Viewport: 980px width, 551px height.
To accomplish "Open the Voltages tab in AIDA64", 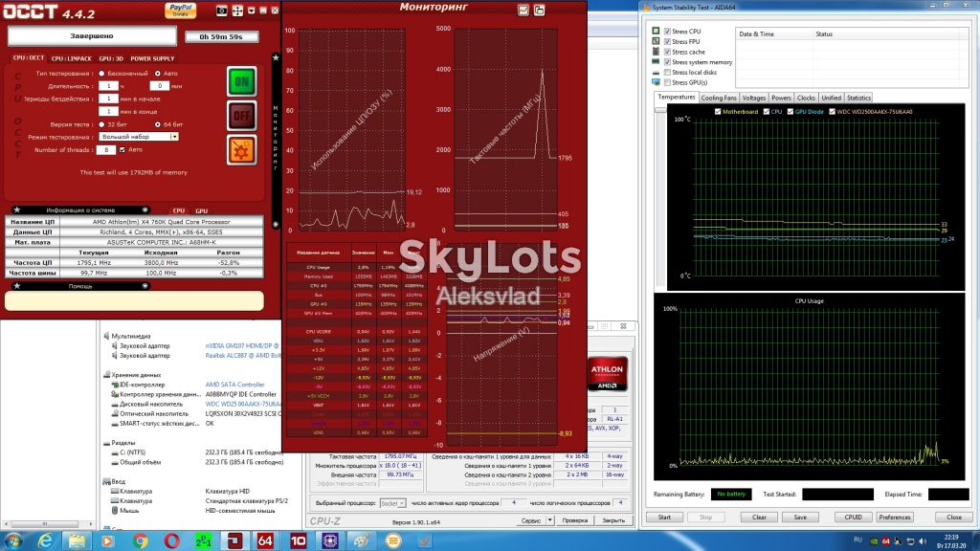I will point(754,99).
